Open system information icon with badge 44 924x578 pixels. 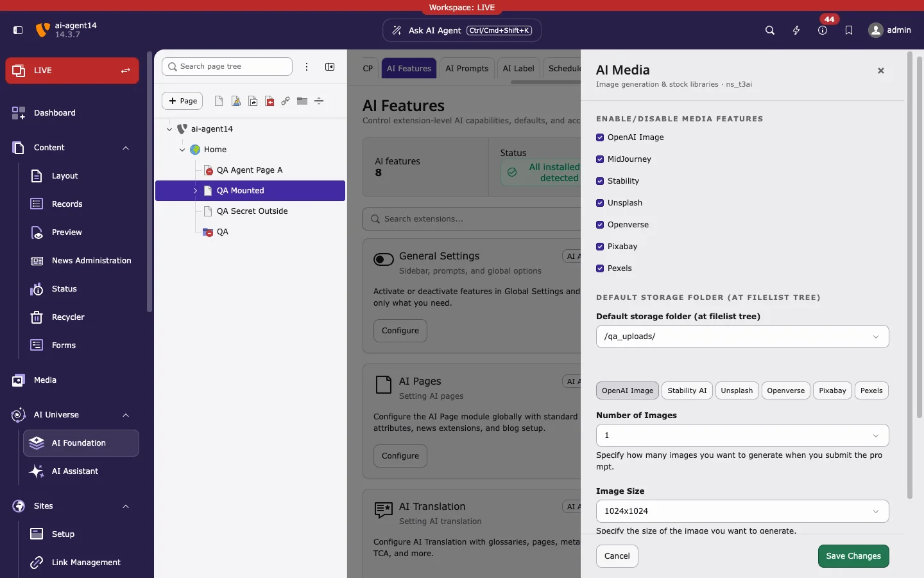tap(823, 30)
